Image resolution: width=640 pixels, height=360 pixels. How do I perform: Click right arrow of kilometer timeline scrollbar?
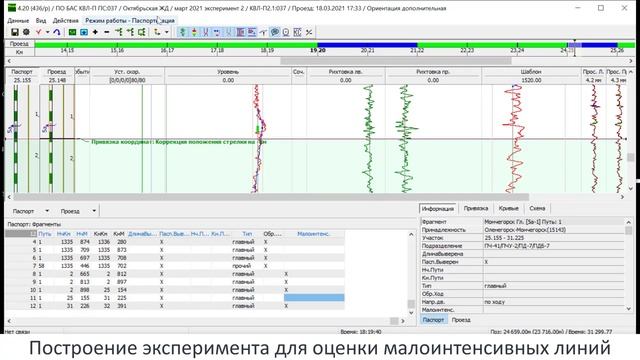631,61
